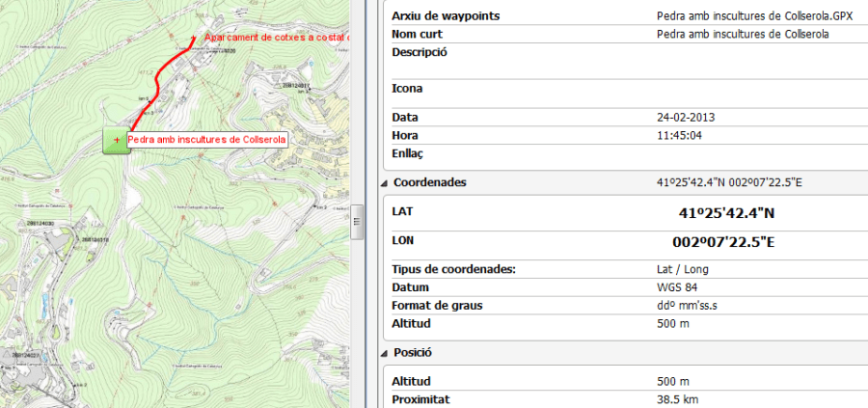Screen dimensions: 868x408
Task: Click the splitter handle between map and panel
Action: click(356, 221)
